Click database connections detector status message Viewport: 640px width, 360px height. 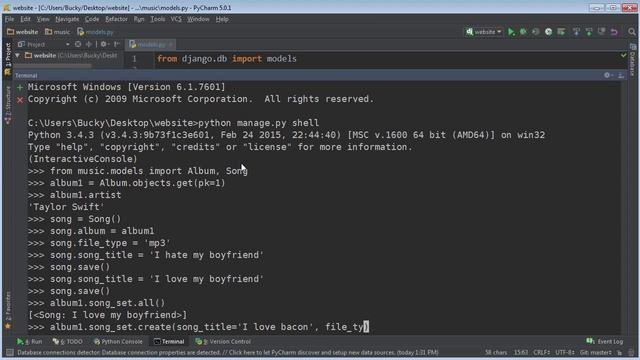228,352
